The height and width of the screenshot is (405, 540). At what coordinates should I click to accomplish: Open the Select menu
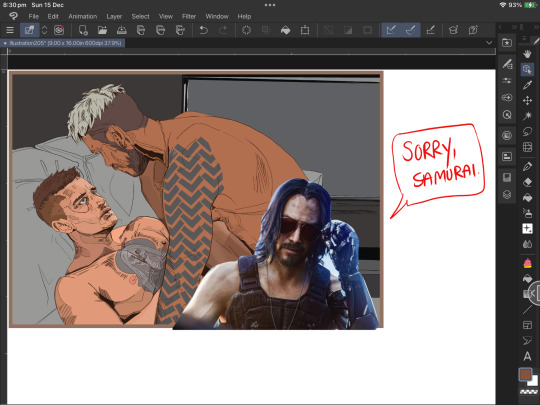[x=141, y=16]
